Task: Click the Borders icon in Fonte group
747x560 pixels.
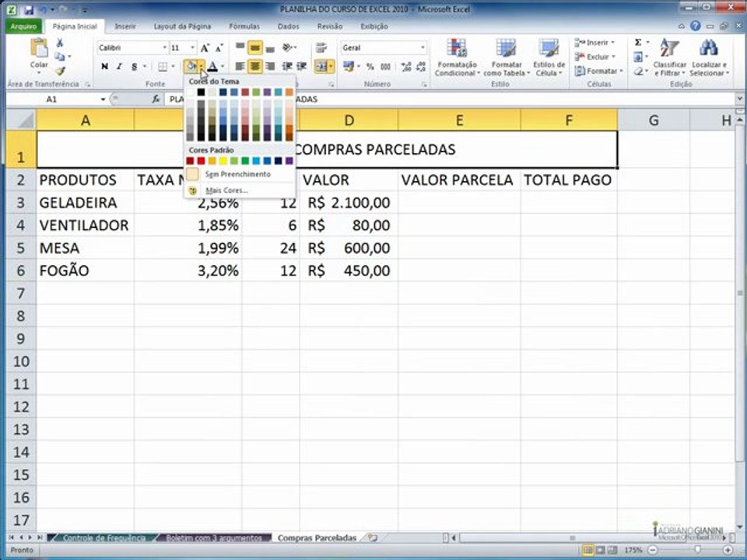Action: pyautogui.click(x=163, y=66)
